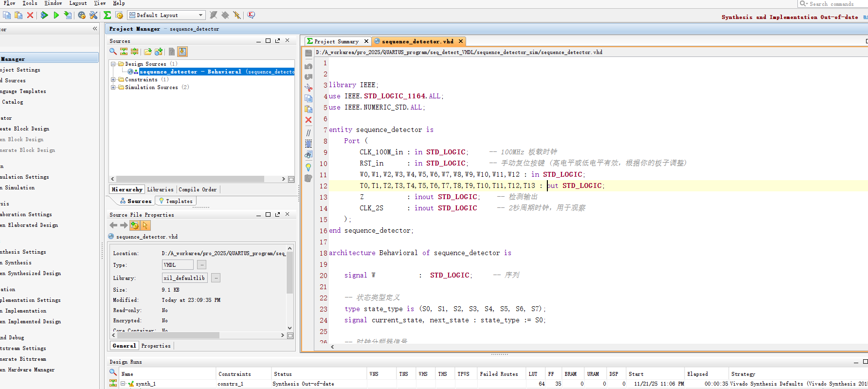Switch to the Compile Order tab
The width and height of the screenshot is (868, 389).
pos(198,189)
